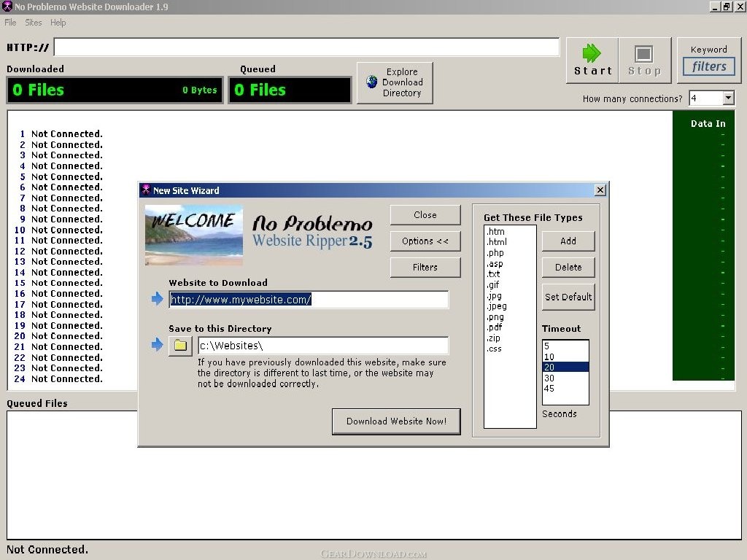
Task: Open Keyword filters
Action: 709,61
